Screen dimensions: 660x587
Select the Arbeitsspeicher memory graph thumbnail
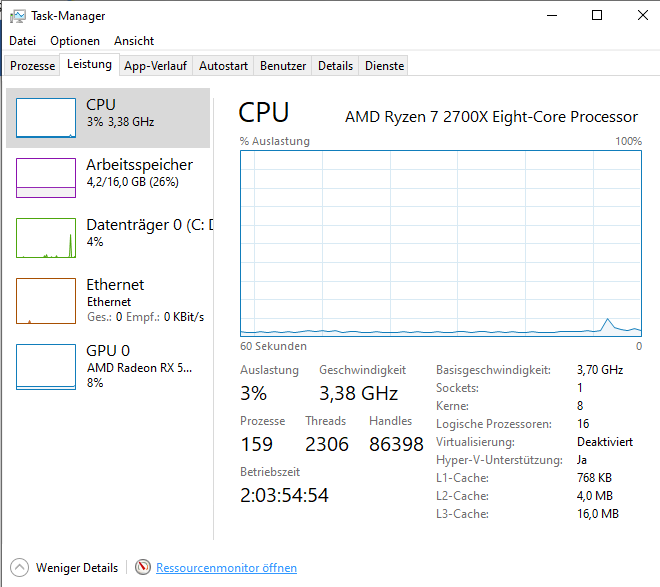click(46, 177)
